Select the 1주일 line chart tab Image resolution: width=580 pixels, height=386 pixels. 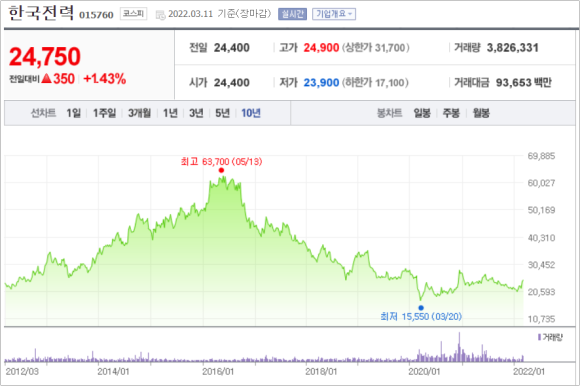104,113
